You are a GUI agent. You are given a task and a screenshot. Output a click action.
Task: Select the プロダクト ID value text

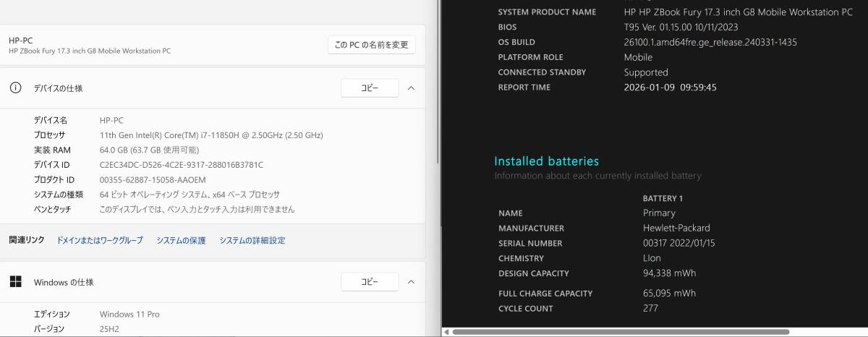[x=153, y=179]
